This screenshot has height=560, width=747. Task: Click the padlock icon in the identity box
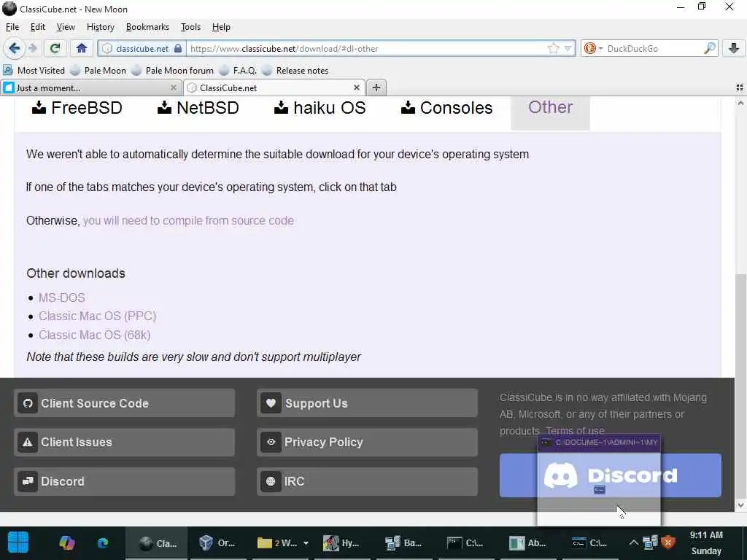178,48
